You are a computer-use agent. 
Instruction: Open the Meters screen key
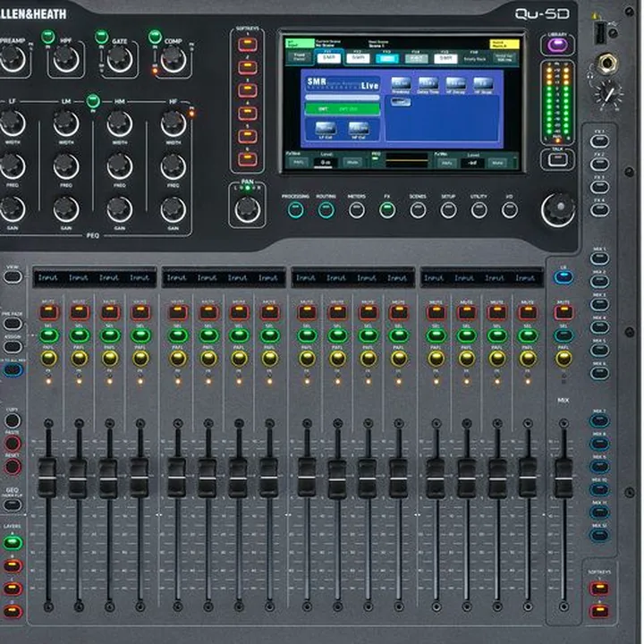pyautogui.click(x=357, y=210)
